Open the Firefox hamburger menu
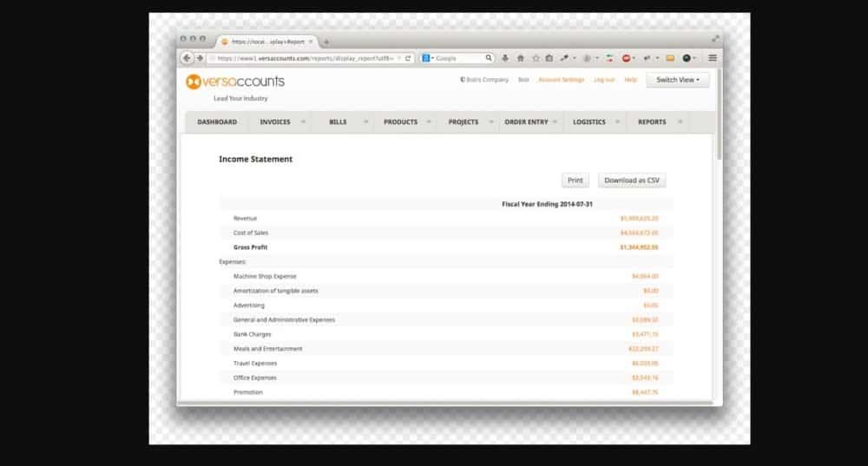868x466 pixels. (x=713, y=58)
